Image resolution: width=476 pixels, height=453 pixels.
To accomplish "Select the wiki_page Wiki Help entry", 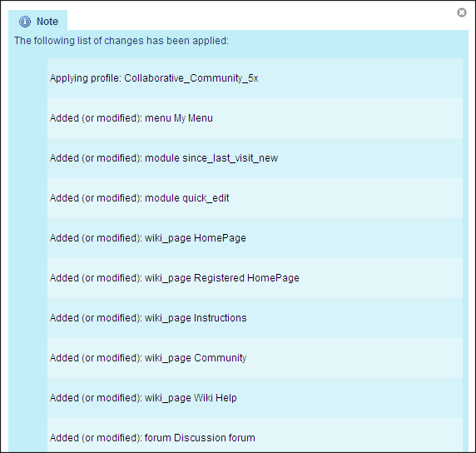I will [x=255, y=398].
